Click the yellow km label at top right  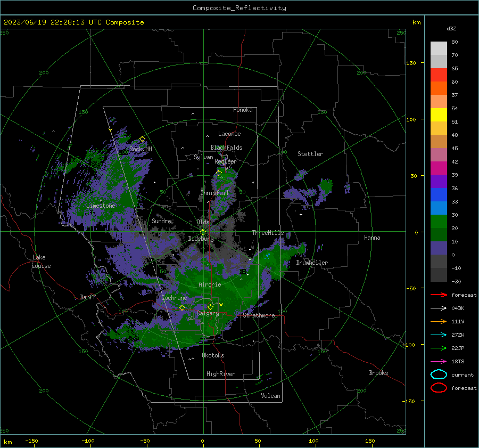(x=416, y=22)
